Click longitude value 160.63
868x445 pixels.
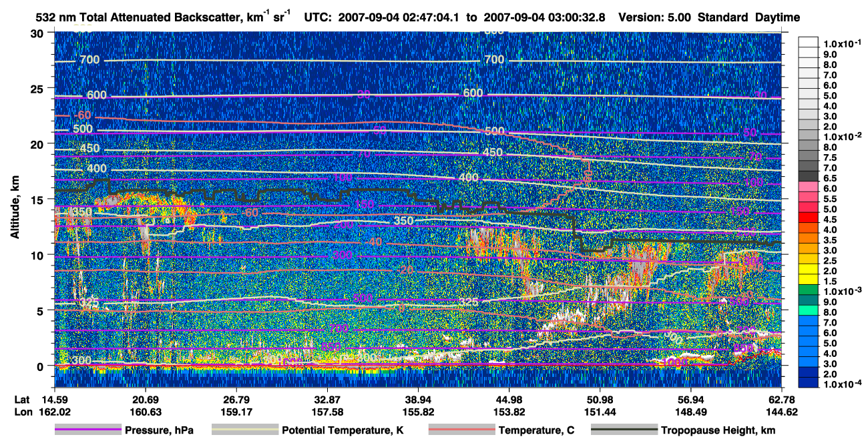145,412
